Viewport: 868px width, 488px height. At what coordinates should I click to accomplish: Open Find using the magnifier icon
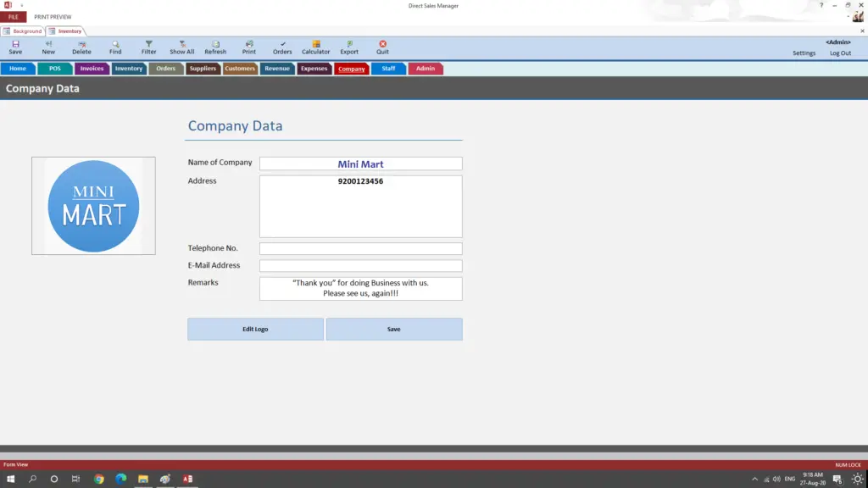pos(115,47)
